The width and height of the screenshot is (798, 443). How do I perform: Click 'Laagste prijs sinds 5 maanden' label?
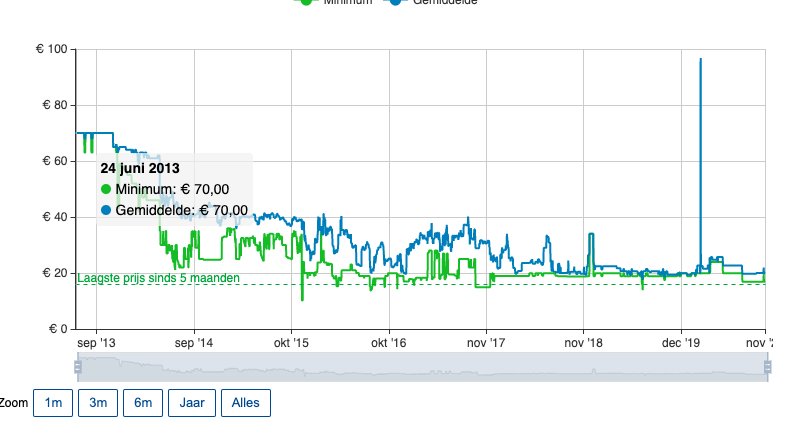[x=158, y=278]
